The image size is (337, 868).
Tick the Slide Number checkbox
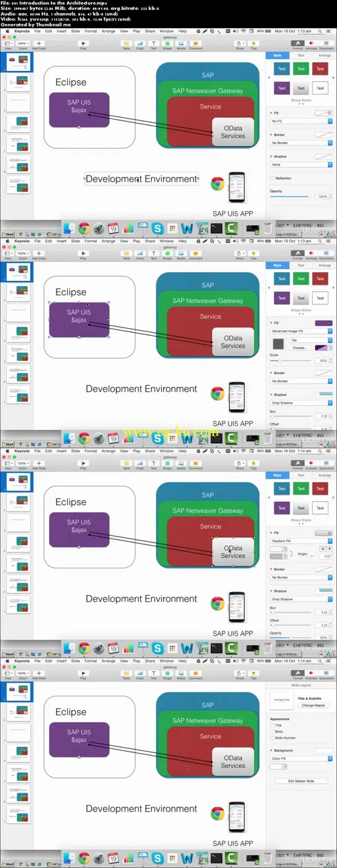pos(272,737)
